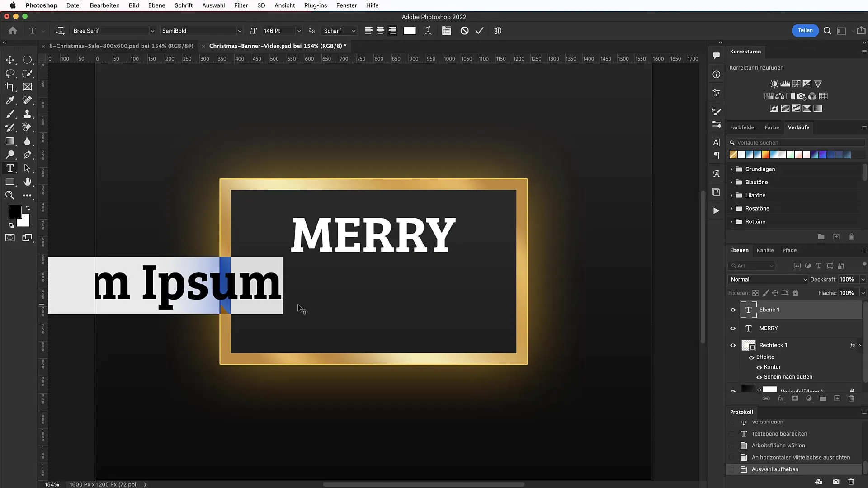Hide the Ebene 1 layer
This screenshot has height=488, width=868.
(x=733, y=310)
